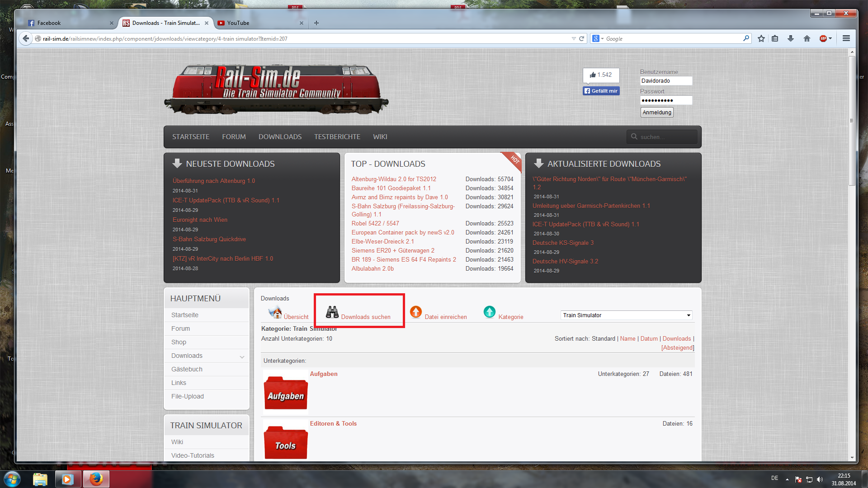Open the Editoren & Tools category link
868x488 pixels.
pyautogui.click(x=333, y=424)
